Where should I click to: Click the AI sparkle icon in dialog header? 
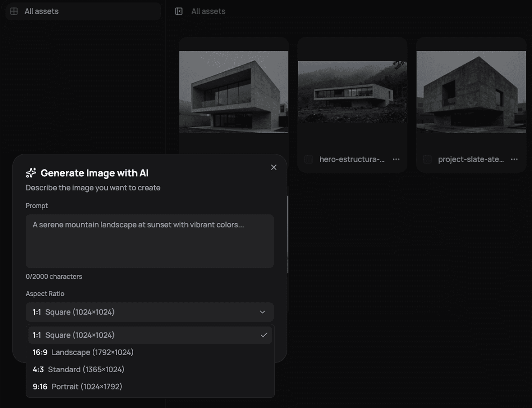(31, 173)
